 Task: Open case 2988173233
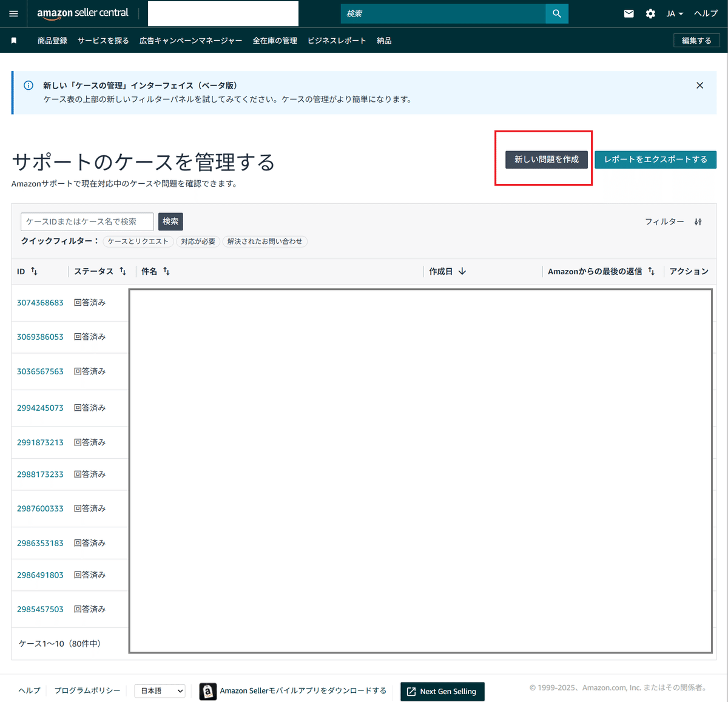tap(40, 474)
